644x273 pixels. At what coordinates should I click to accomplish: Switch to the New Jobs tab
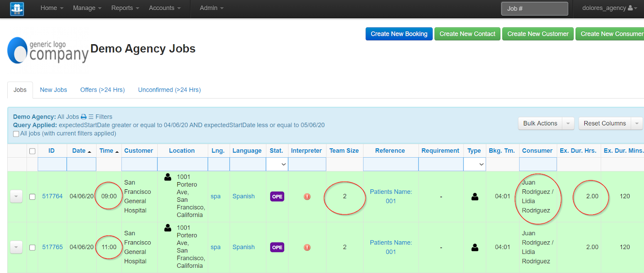pos(54,90)
